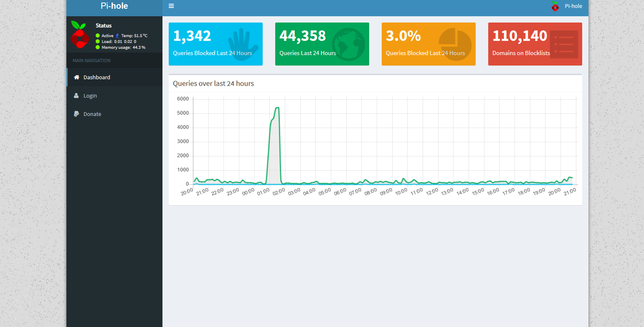644x327 pixels.
Task: Open the Pi-hole user label at top-right
Action: tap(573, 6)
